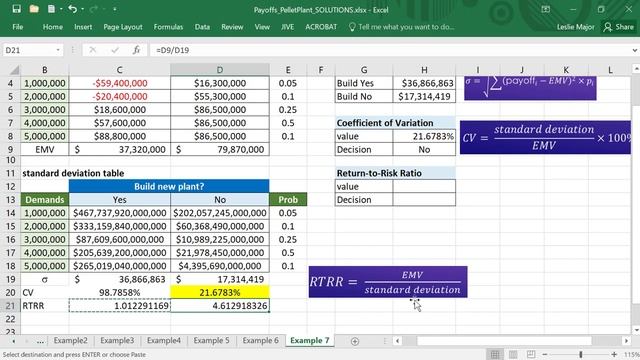Click the green Prob header cell
Viewport: 640px width, 360px height.
coord(288,200)
